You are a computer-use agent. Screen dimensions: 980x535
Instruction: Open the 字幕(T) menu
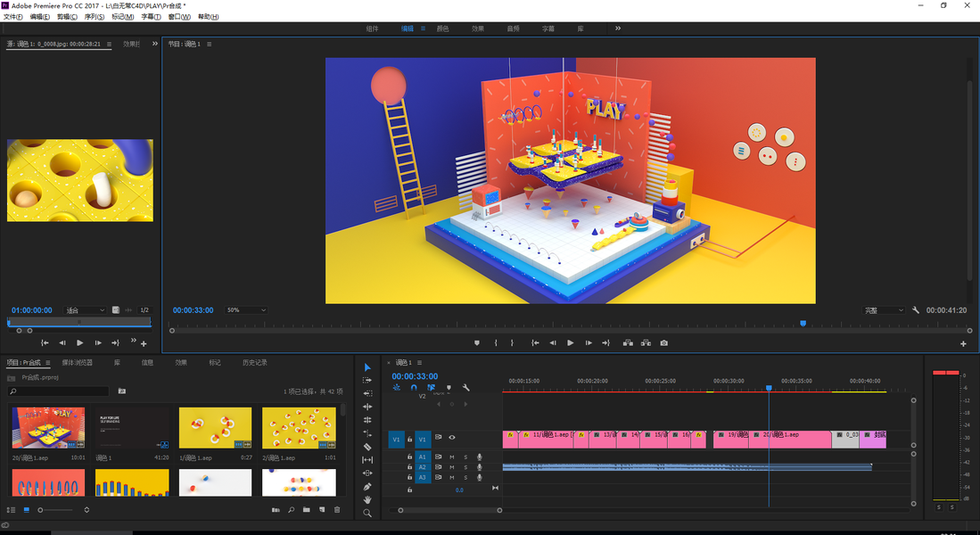(151, 17)
